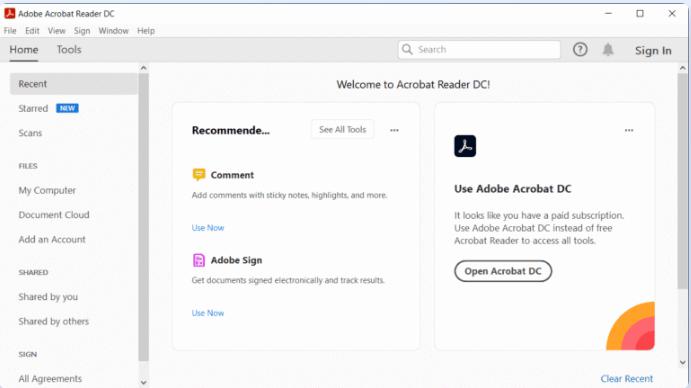Click sidebar scrollbar down arrow
691x388 pixels.
143,383
